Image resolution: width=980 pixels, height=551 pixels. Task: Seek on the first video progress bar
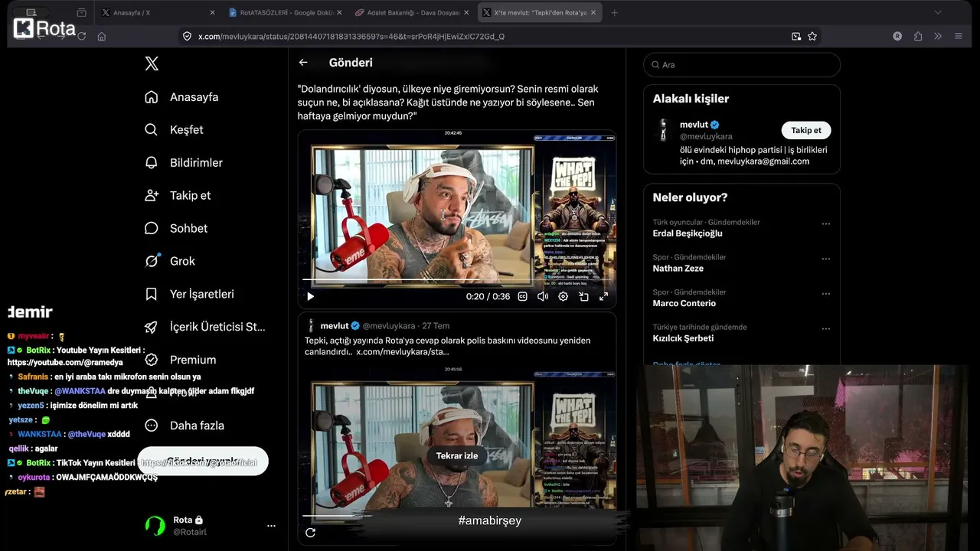coord(457,280)
